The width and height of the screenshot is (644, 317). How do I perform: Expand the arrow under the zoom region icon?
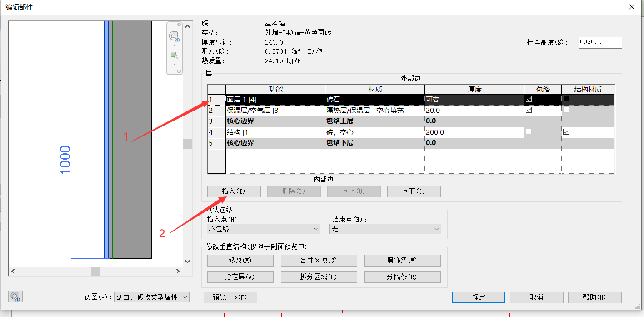tap(174, 64)
